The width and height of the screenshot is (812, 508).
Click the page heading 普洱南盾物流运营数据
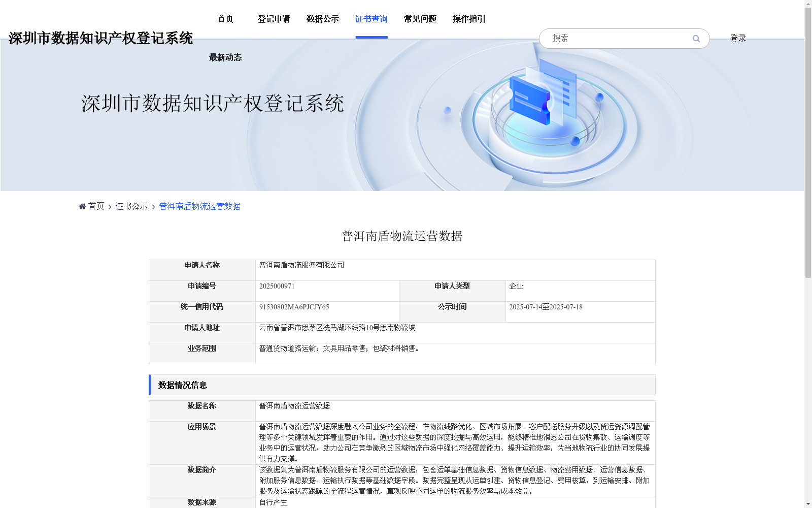tap(402, 236)
